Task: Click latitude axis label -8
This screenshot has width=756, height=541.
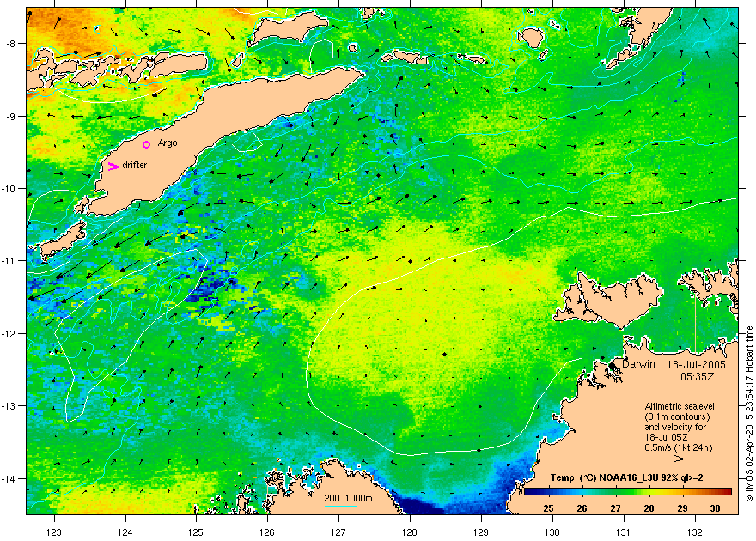Action: (10, 43)
